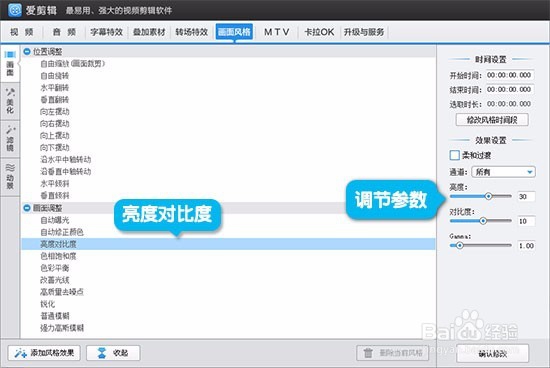Image resolution: width=550 pixels, height=368 pixels.
Task: Select 普通模糊 style
Action: tap(54, 316)
